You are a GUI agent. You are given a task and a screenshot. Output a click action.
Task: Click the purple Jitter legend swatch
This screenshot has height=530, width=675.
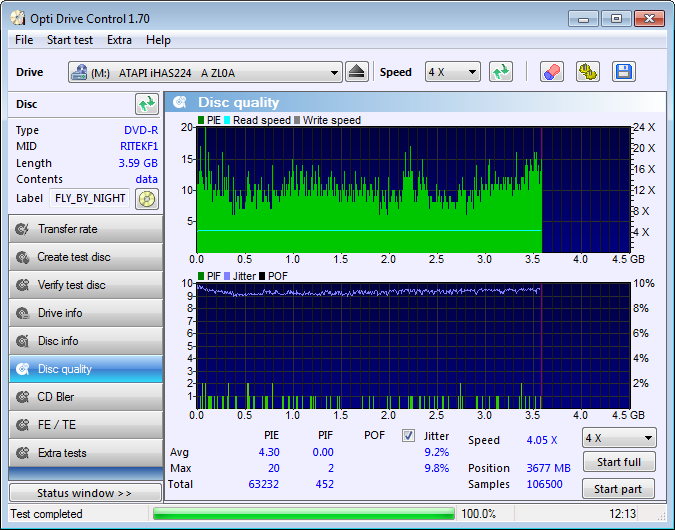(x=227, y=276)
